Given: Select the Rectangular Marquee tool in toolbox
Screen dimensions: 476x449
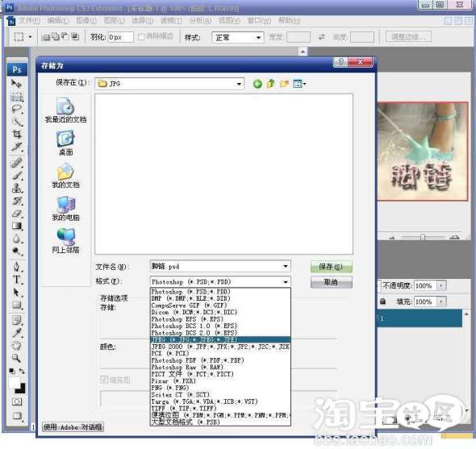Looking at the screenshot, I should click(17, 97).
